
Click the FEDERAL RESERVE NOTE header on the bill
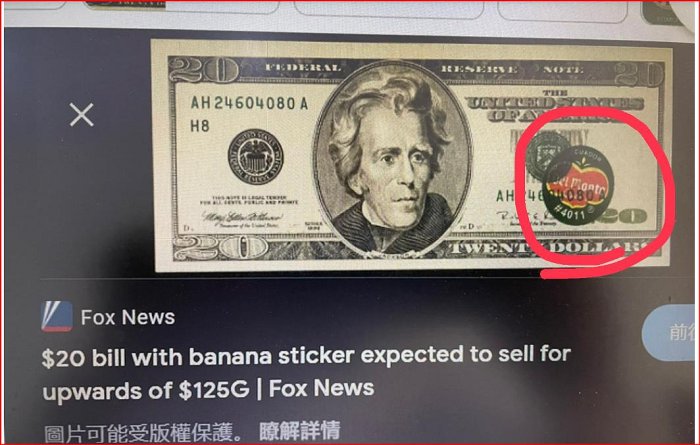point(424,69)
